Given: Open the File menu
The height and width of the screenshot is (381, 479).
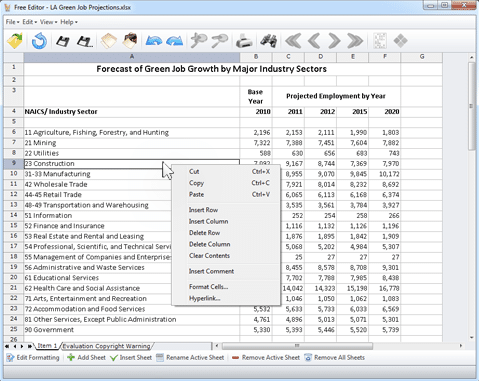Looking at the screenshot, I should coord(12,22).
